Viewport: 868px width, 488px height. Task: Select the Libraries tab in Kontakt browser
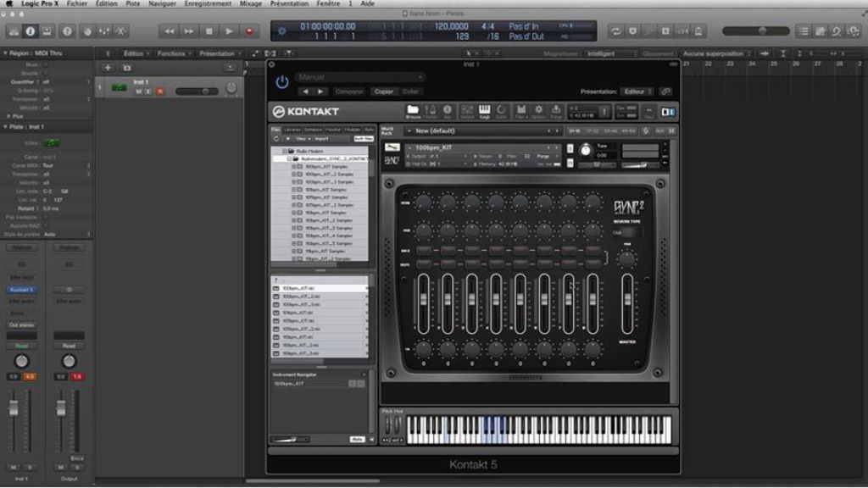292,130
